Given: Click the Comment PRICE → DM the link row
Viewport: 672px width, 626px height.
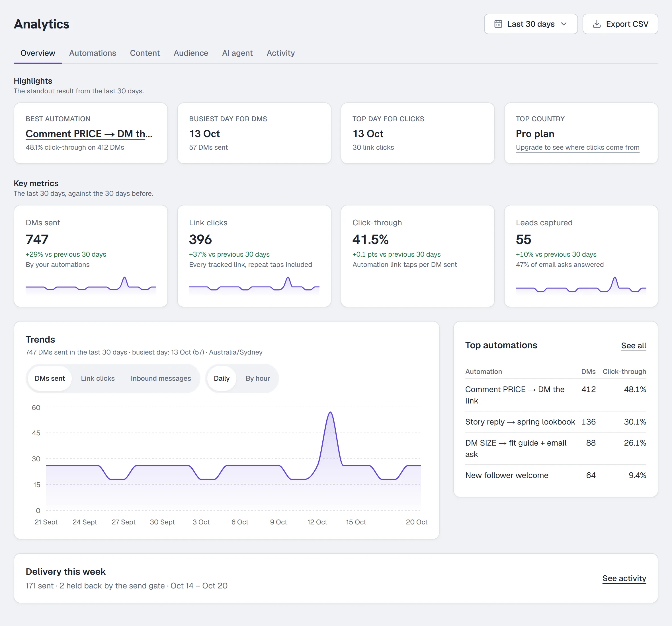Looking at the screenshot, I should 555,395.
